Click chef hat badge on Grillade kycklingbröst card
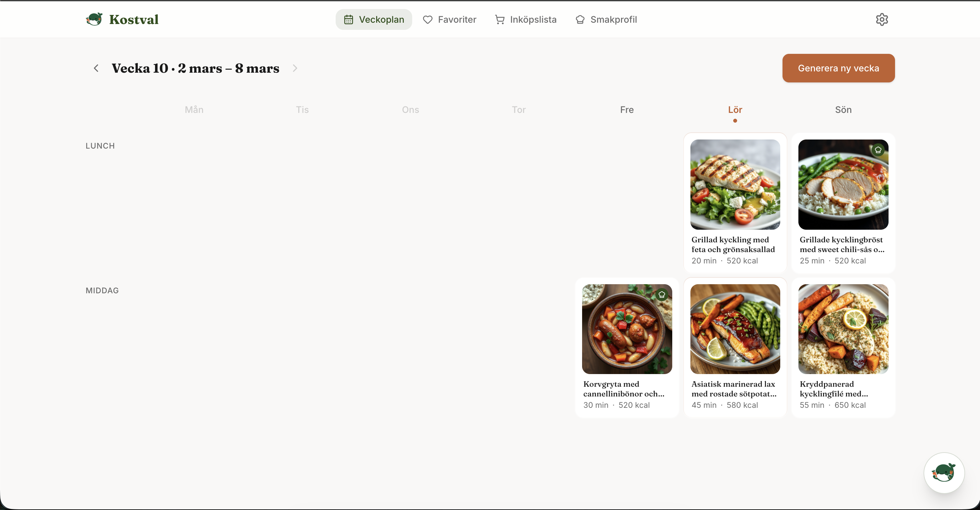The height and width of the screenshot is (510, 980). coord(878,150)
